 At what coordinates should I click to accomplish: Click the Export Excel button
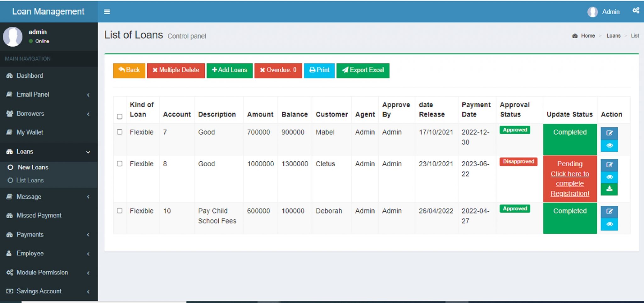tap(363, 70)
